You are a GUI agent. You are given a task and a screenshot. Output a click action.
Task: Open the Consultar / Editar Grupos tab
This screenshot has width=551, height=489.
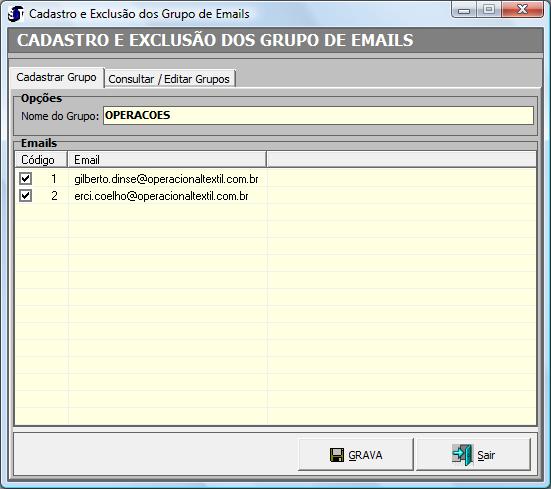click(169, 79)
